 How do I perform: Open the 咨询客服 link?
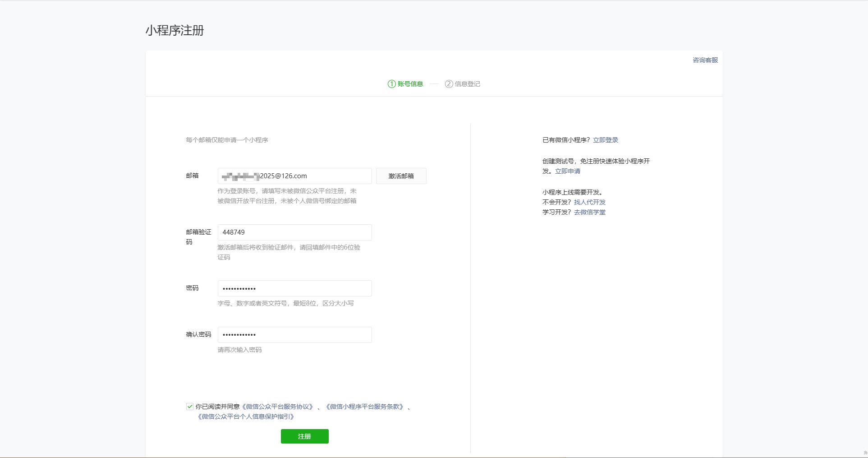pos(705,60)
